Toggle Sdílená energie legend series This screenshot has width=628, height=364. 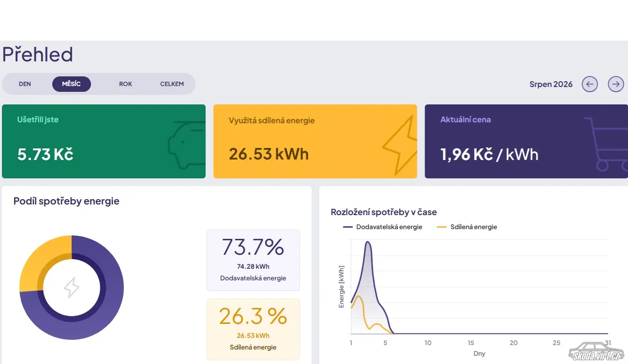[467, 227]
